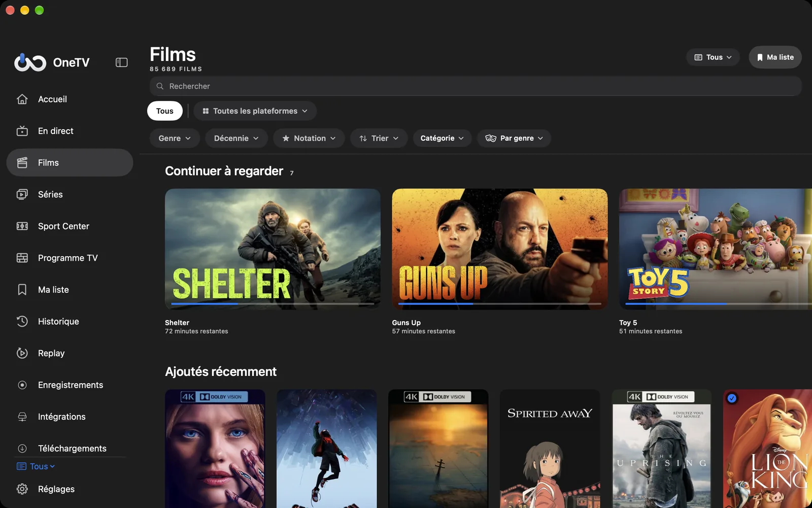Open The Uprising poster
This screenshot has height=508, width=812.
[662, 449]
